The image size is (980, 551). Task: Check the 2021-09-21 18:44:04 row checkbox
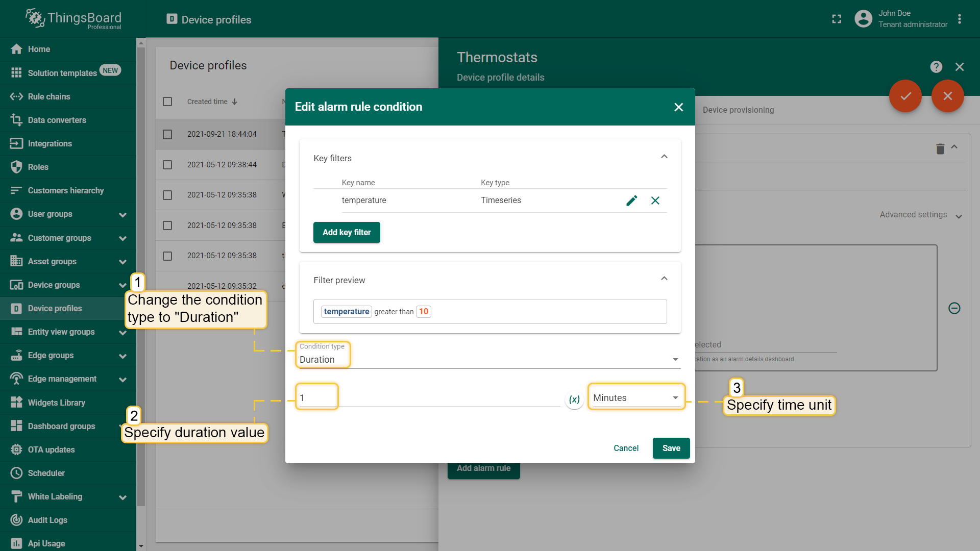click(167, 134)
